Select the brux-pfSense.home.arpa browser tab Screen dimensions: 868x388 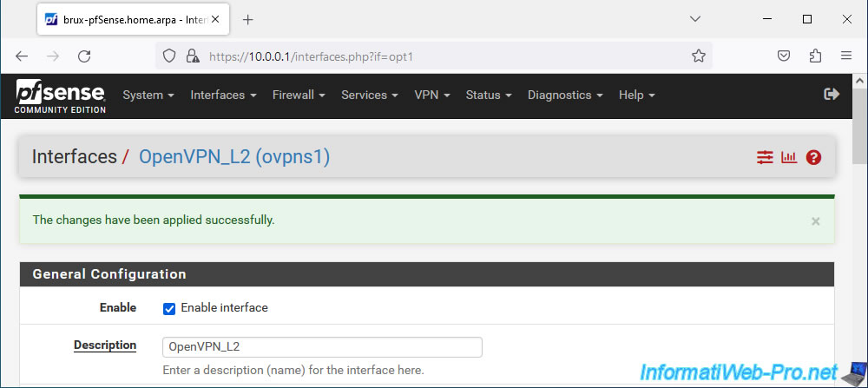131,19
